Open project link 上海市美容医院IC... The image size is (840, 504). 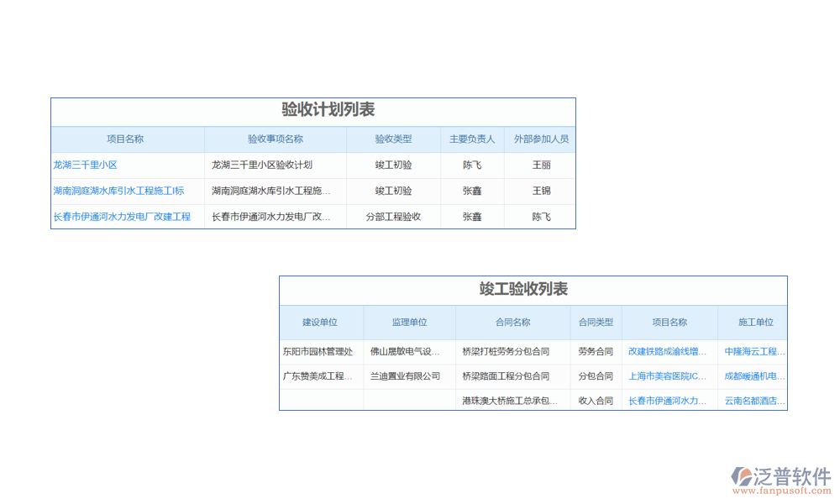coord(664,376)
